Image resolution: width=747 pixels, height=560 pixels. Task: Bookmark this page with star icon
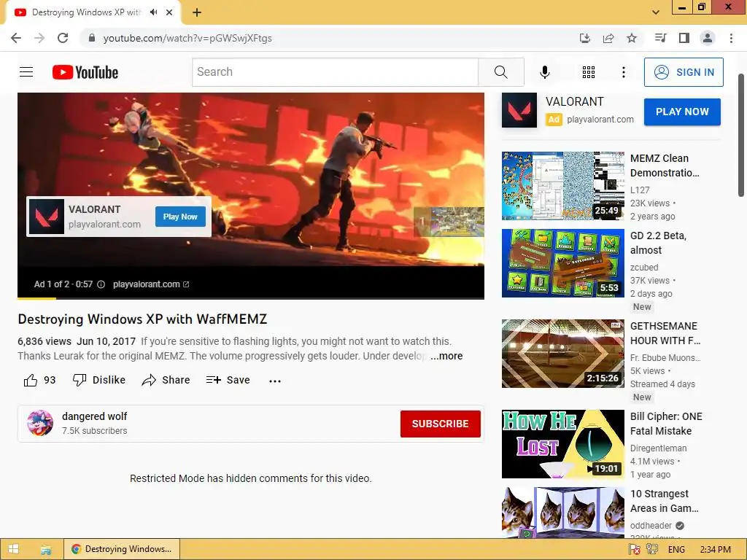point(632,38)
